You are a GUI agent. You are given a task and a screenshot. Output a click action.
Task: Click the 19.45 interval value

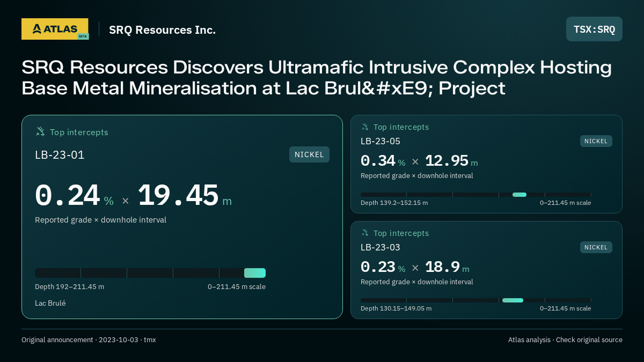click(178, 195)
